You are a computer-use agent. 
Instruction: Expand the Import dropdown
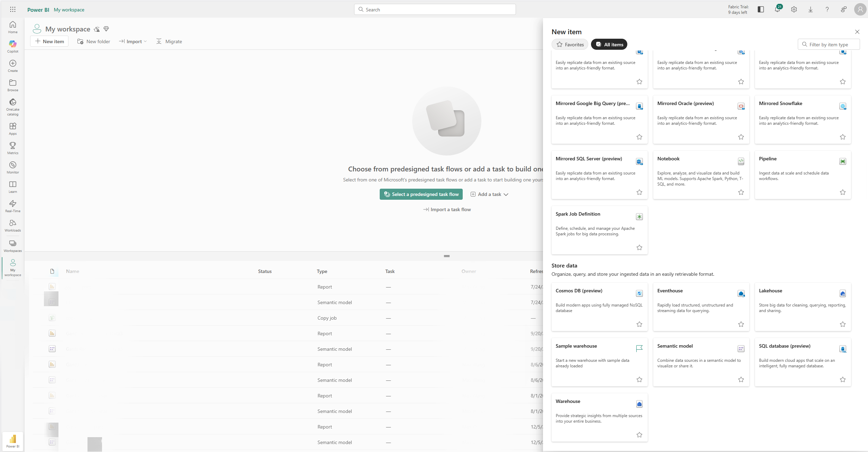point(133,41)
